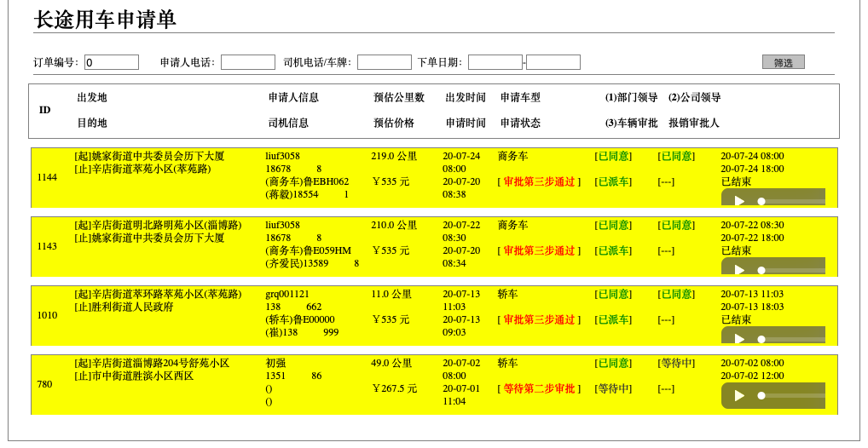Click order ID 1010
This screenshot has width=868, height=448.
click(47, 315)
